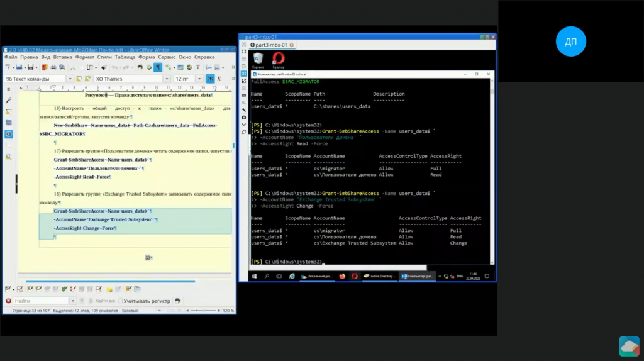Click the Export as PDF icon in Writer
This screenshot has height=361, width=644.
pos(45,67)
